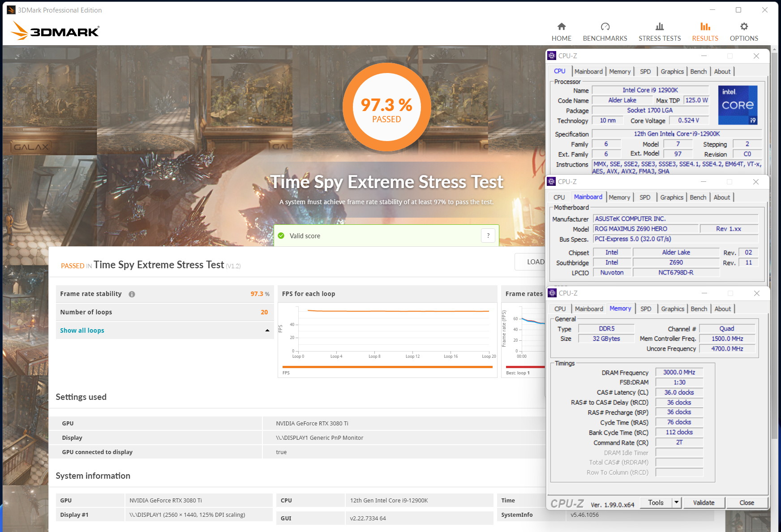This screenshot has height=532, width=781.
Task: Open Graphics tab in top CPU-Z window
Action: (672, 72)
